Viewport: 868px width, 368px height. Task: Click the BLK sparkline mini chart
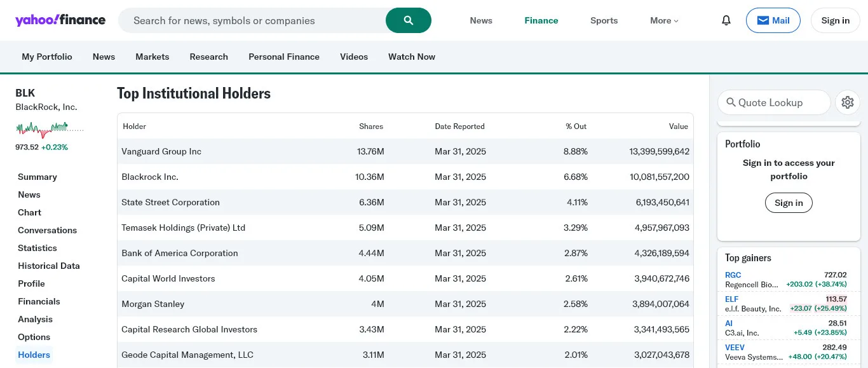[50, 129]
